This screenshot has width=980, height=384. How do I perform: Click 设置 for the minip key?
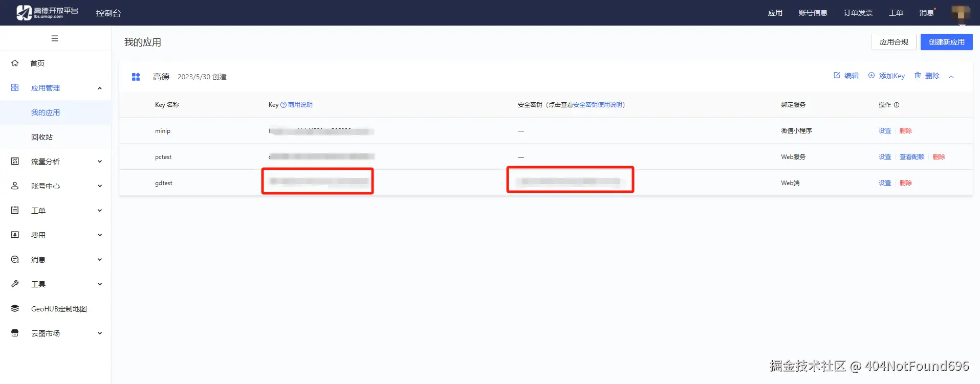click(885, 131)
